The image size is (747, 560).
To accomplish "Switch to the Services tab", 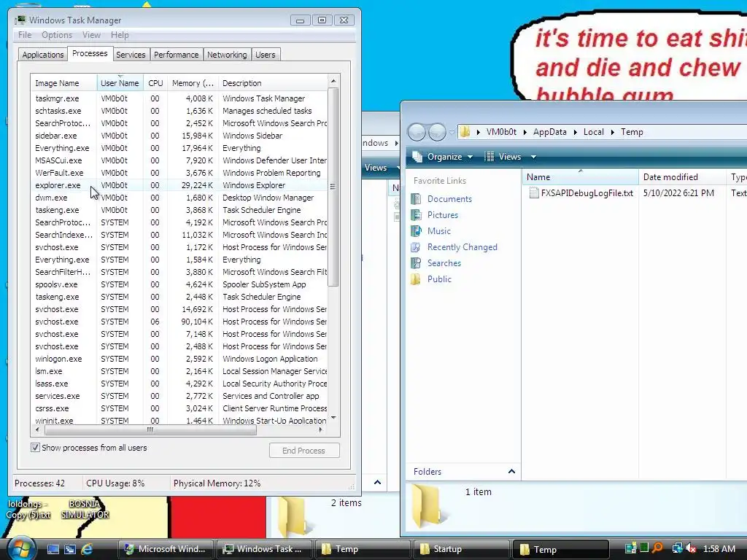I will click(x=131, y=55).
